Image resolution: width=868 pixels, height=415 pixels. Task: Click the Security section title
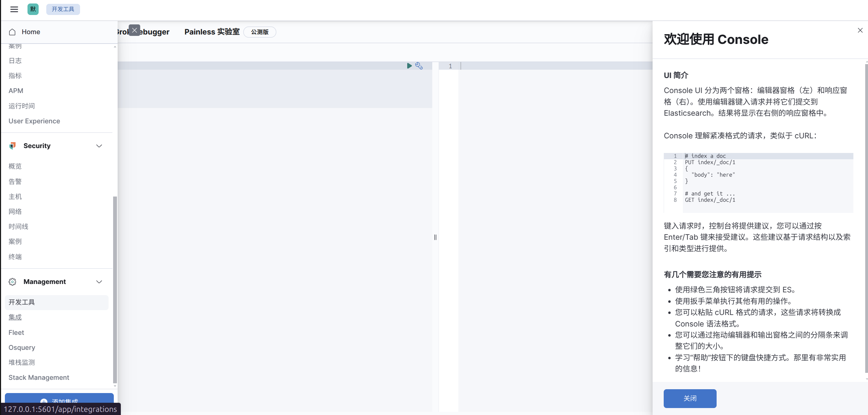click(37, 146)
